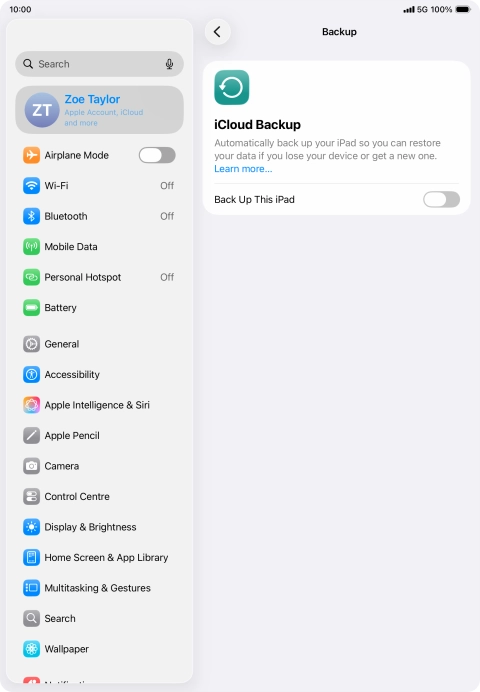
Task: Select the Camera settings icon
Action: (31, 466)
